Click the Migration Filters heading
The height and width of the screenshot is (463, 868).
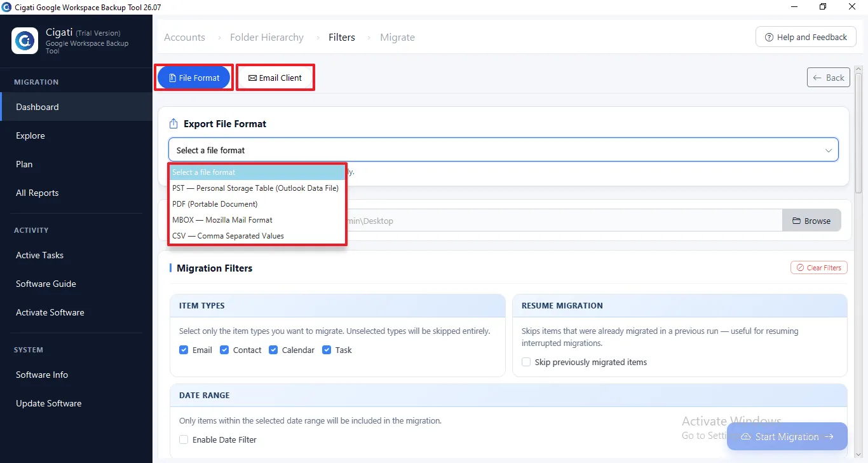[x=215, y=268]
